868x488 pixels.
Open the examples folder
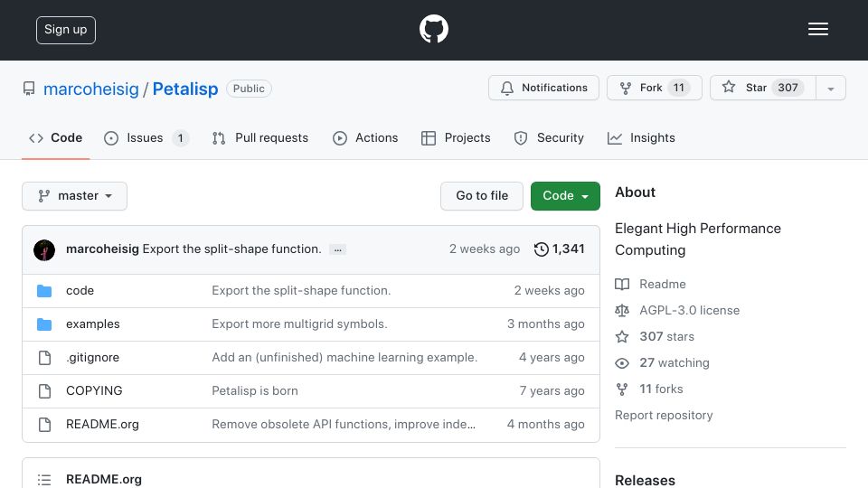[92, 324]
